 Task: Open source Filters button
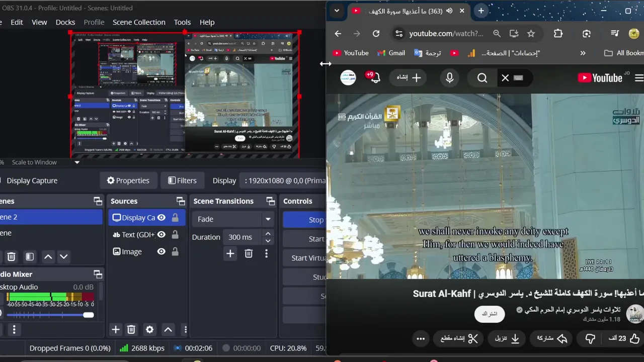pyautogui.click(x=182, y=180)
